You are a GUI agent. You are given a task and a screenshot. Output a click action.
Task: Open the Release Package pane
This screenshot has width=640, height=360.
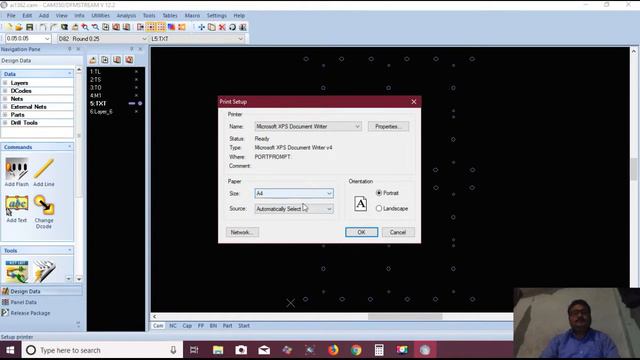(30, 313)
